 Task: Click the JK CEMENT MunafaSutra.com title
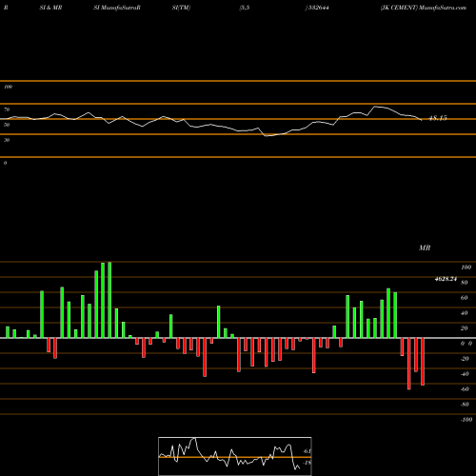pos(424,8)
